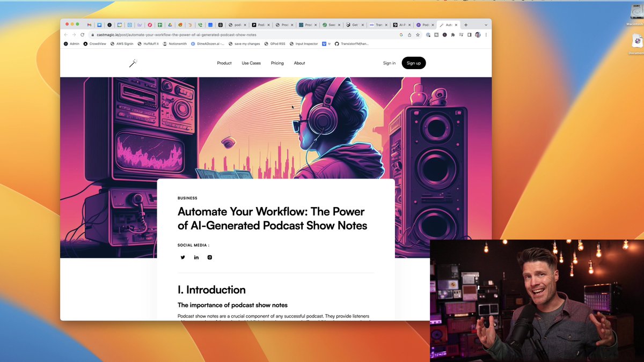This screenshot has height=362, width=644.
Task: Open the Gmail pinned tab
Action: click(90, 25)
